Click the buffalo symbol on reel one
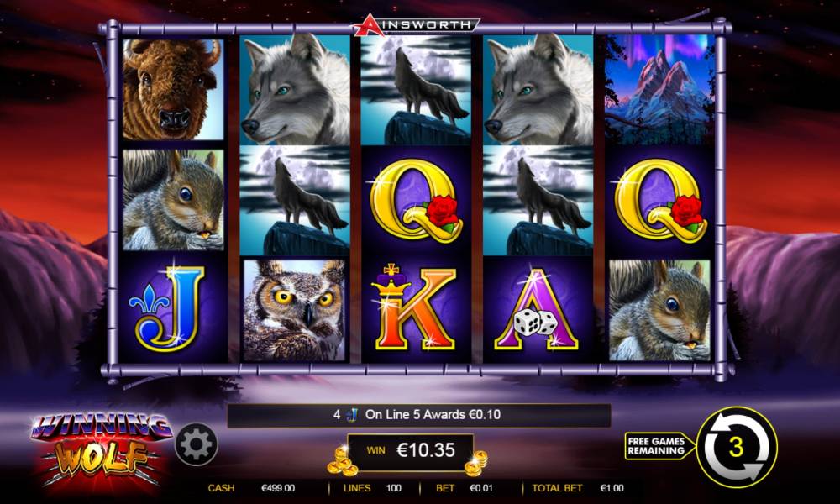The width and height of the screenshot is (840, 504). pos(172,89)
